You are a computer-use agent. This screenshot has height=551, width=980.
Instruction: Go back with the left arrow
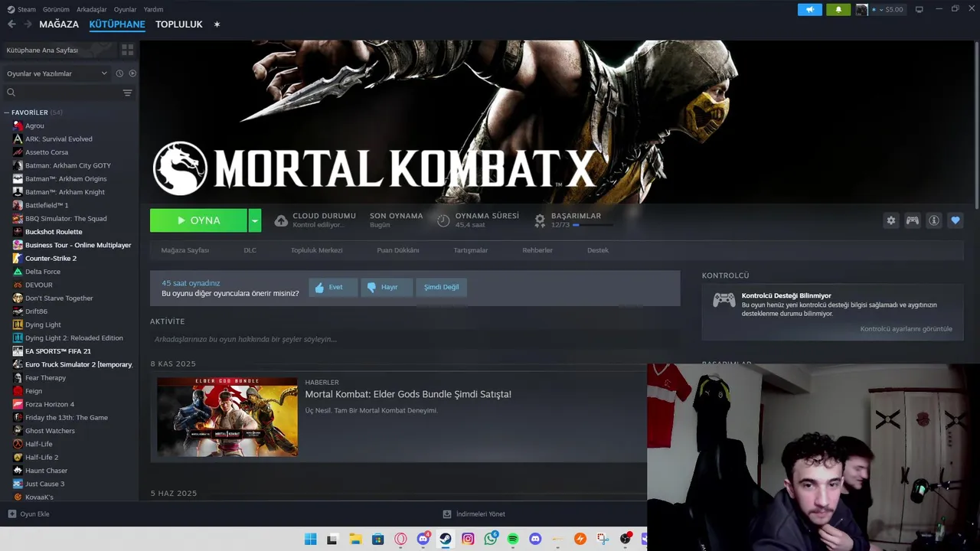pos(11,24)
